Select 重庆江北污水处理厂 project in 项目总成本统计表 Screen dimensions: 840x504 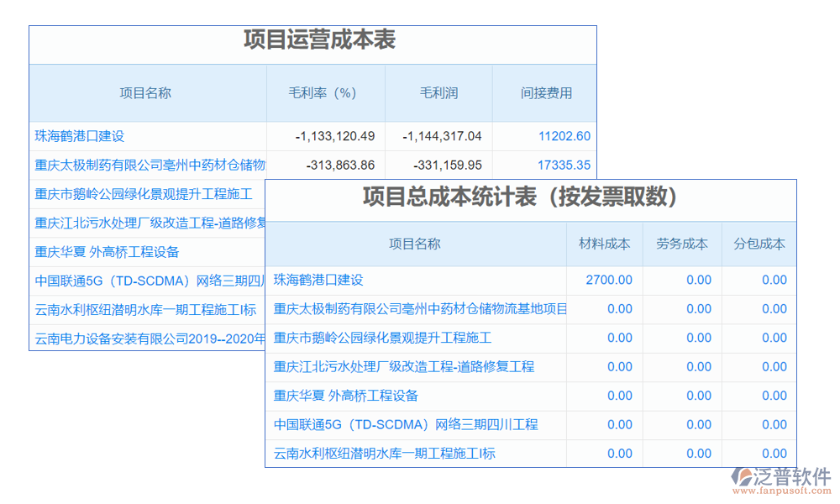[x=404, y=366]
